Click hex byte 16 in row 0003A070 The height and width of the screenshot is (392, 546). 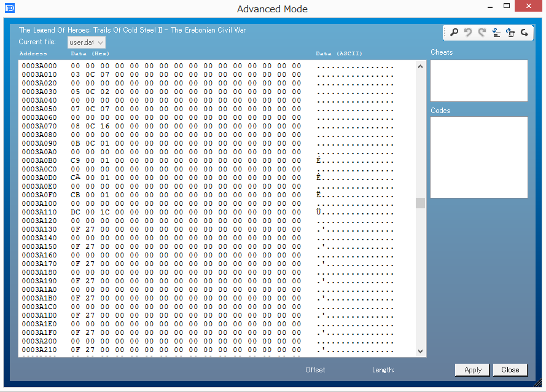point(105,126)
